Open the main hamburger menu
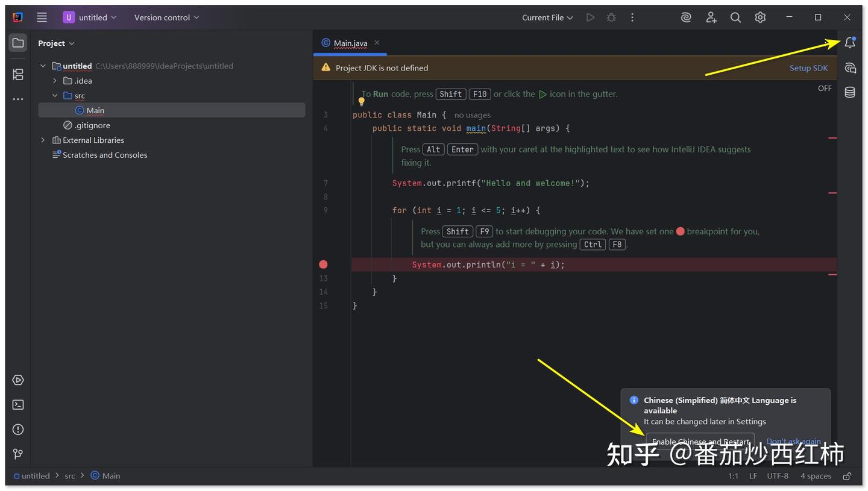The height and width of the screenshot is (491, 868). (42, 17)
